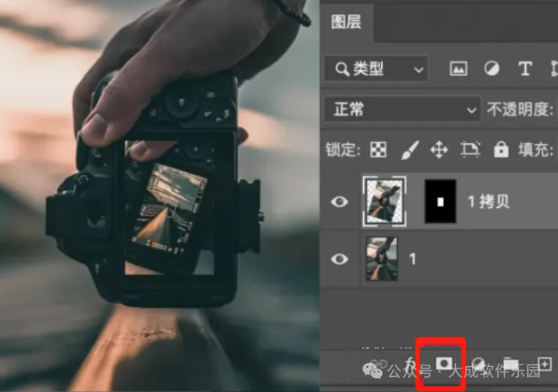Hide the '1 拷贝' layer

click(339, 202)
